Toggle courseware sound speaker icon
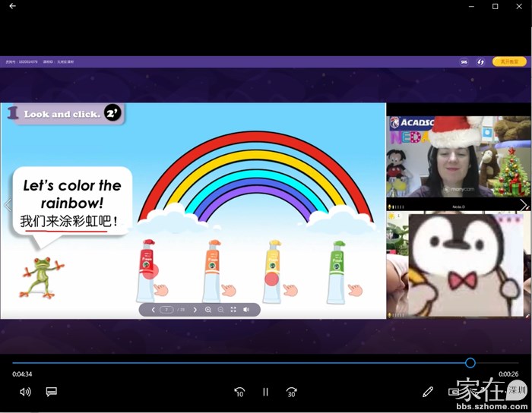This screenshot has width=532, height=413. click(246, 310)
